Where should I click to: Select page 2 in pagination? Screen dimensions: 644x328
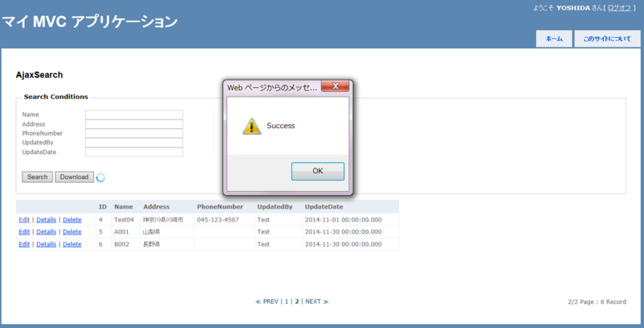296,301
